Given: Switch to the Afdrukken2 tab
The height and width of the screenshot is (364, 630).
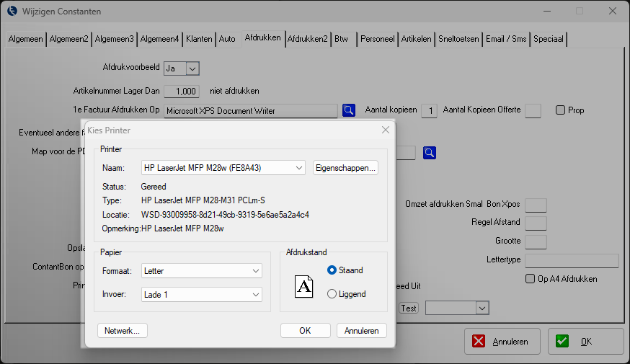Looking at the screenshot, I should tap(307, 39).
